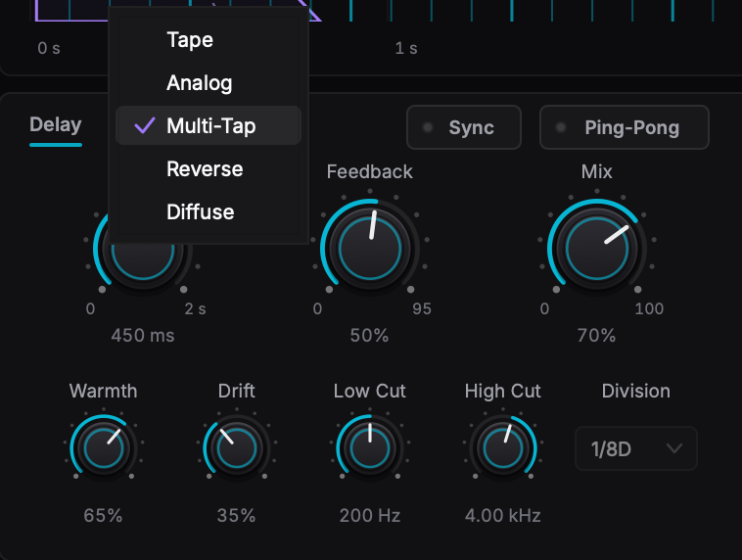Screen dimensions: 742x560
Task: Choose Diffuse delay mode
Action: tap(209, 212)
